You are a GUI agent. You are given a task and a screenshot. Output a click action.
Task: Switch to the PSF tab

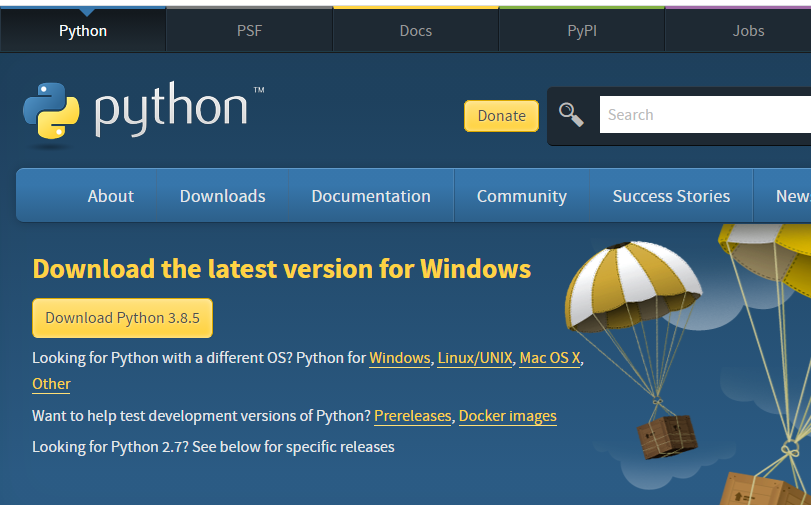click(249, 31)
